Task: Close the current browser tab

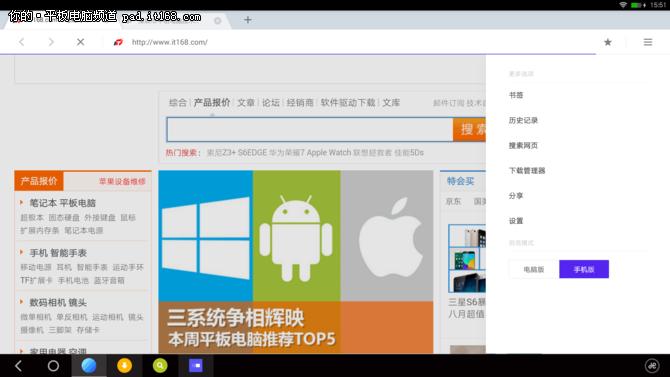Action: pyautogui.click(x=217, y=21)
